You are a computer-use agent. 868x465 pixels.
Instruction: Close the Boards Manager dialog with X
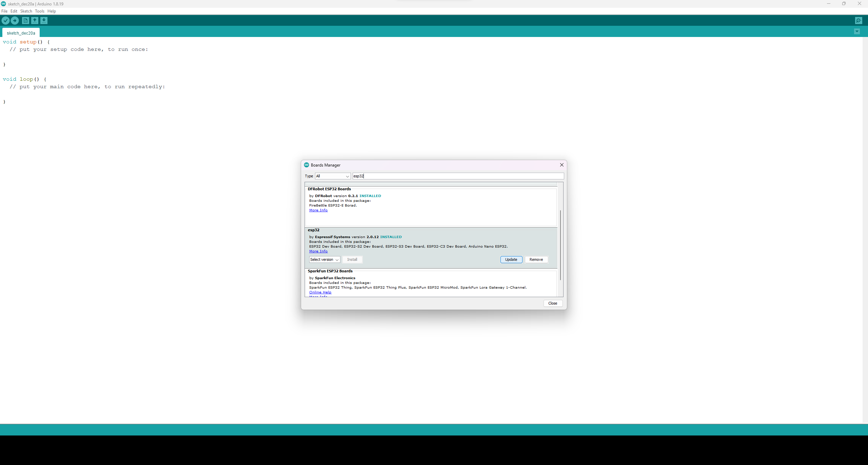(561, 165)
